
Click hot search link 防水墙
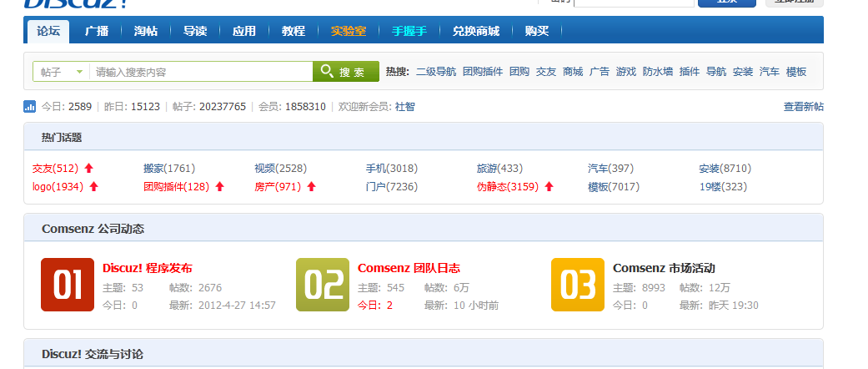tap(658, 72)
